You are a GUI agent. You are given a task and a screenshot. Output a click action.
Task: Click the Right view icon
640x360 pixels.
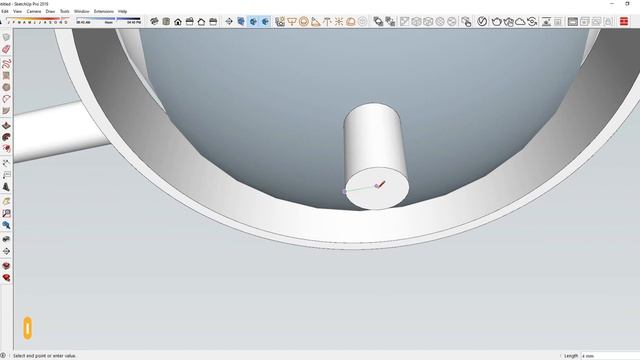[x=189, y=22]
